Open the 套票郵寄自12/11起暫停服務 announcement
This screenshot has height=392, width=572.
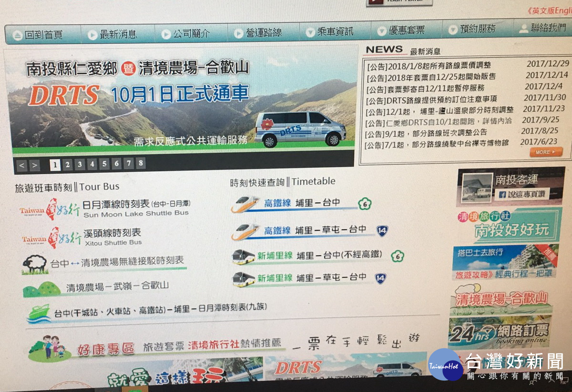(x=426, y=88)
